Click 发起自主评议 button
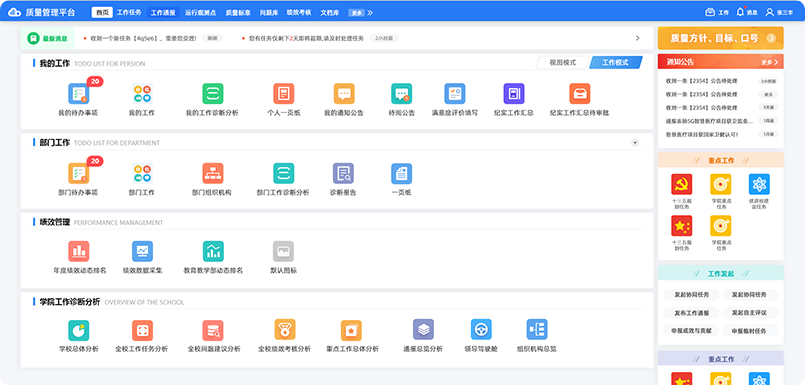Image resolution: width=805 pixels, height=385 pixels. coord(750,312)
